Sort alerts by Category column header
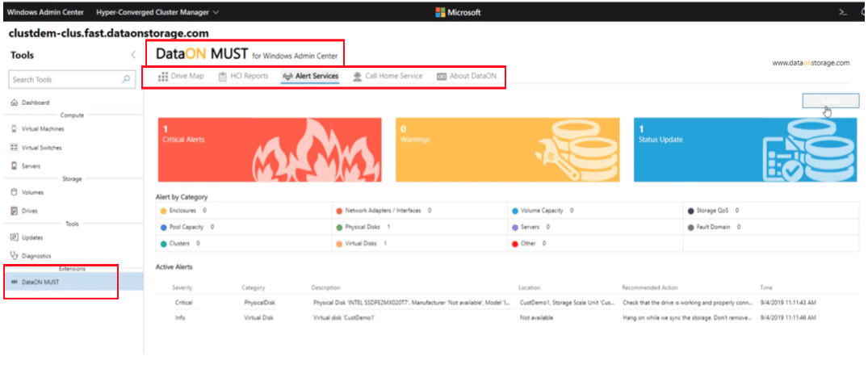This screenshot has width=868, height=373. (x=254, y=287)
